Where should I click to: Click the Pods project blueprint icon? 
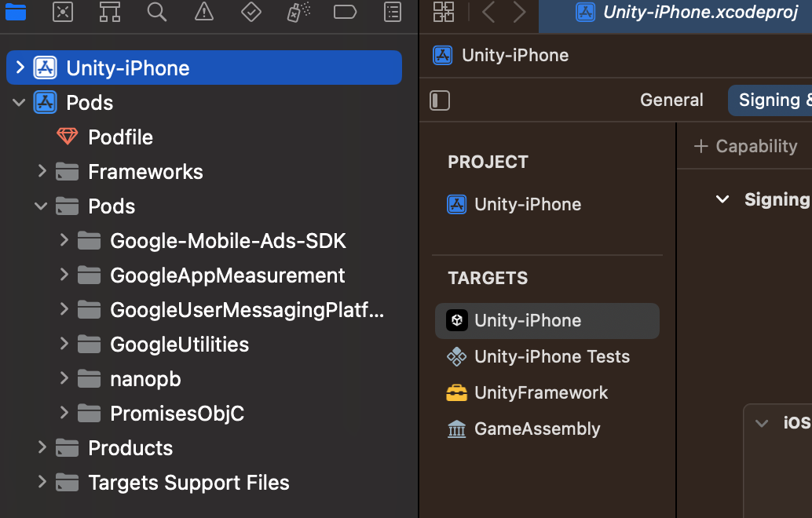45,103
